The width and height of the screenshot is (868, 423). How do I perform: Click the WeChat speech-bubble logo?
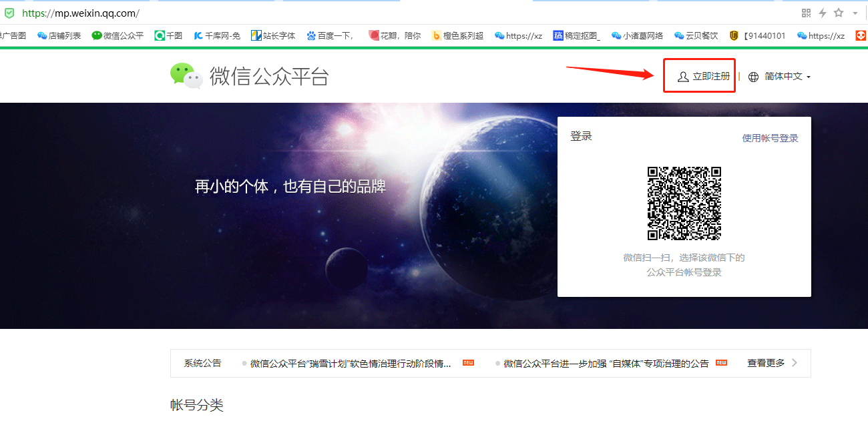(x=186, y=76)
